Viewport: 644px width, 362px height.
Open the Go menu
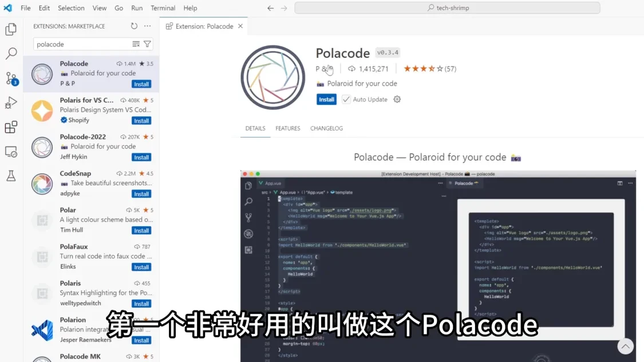(x=118, y=8)
